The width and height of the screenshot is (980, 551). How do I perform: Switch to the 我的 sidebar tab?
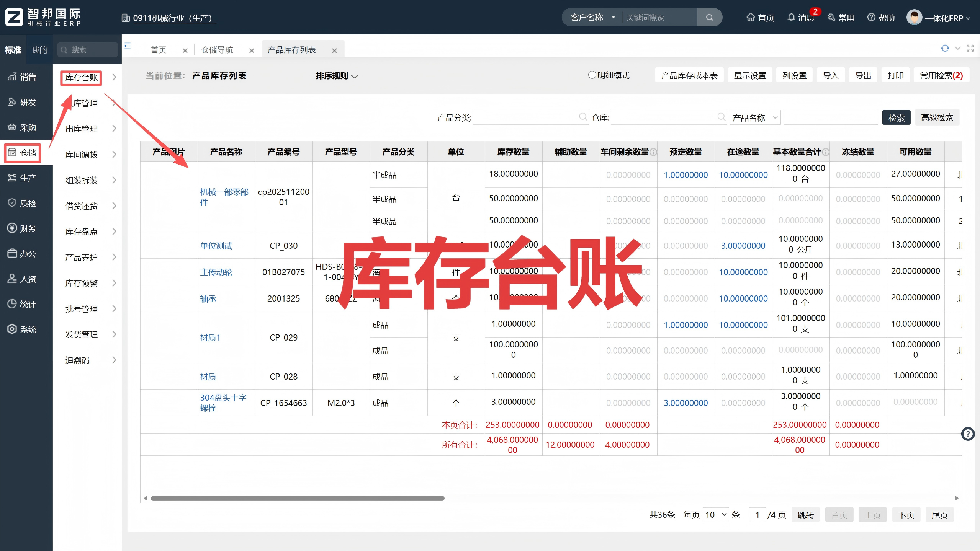pyautogui.click(x=39, y=49)
